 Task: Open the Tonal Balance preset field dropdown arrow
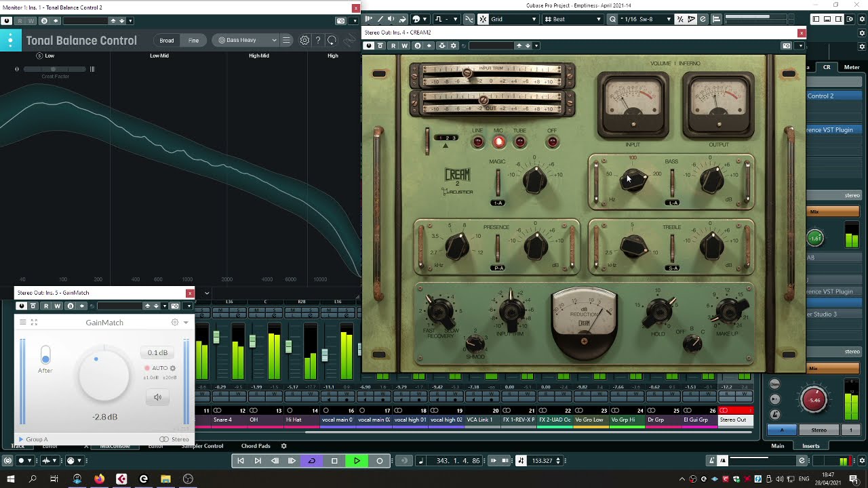(130, 21)
